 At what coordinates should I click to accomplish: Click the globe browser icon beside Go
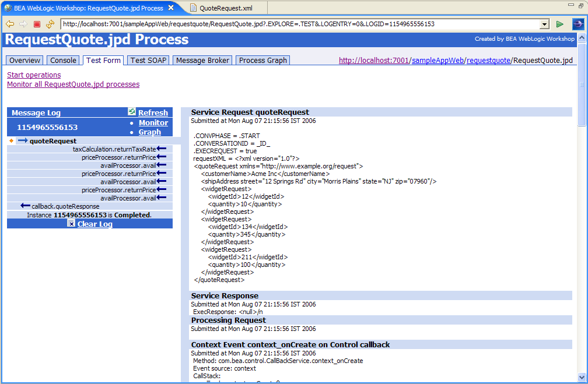click(578, 24)
